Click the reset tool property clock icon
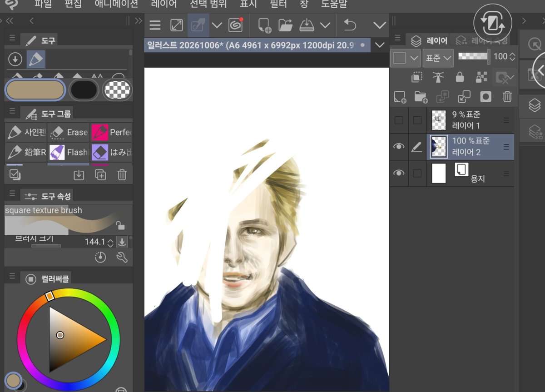The image size is (545, 392). click(100, 258)
